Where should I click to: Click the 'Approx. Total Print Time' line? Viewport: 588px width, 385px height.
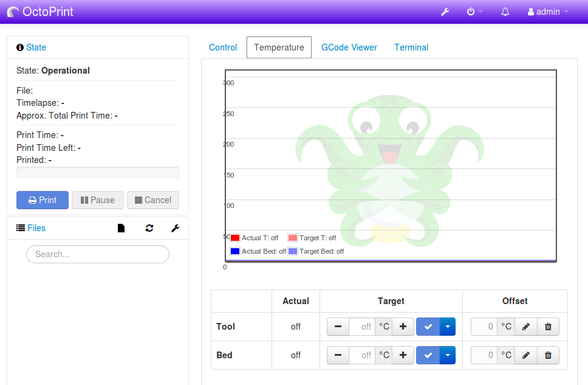point(67,116)
